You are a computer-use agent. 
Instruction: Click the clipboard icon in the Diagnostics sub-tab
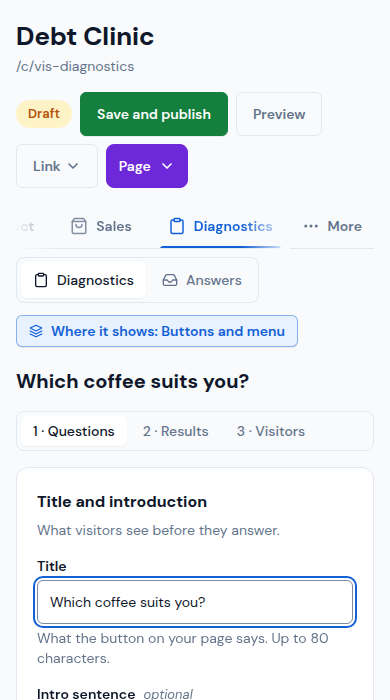[x=41, y=280]
